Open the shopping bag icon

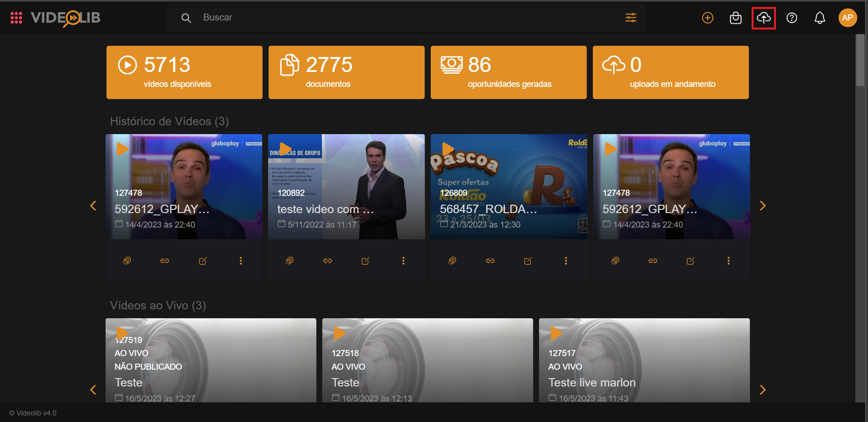point(736,18)
